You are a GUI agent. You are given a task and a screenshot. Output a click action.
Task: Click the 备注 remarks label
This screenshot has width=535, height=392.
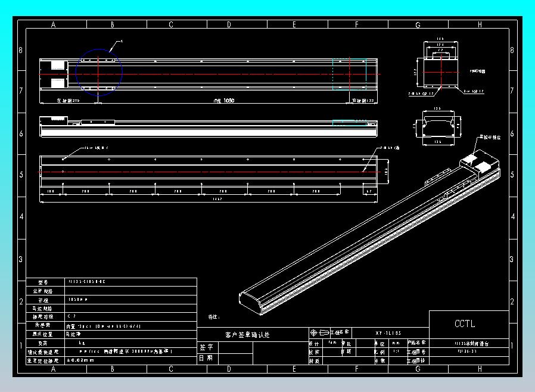click(x=214, y=317)
